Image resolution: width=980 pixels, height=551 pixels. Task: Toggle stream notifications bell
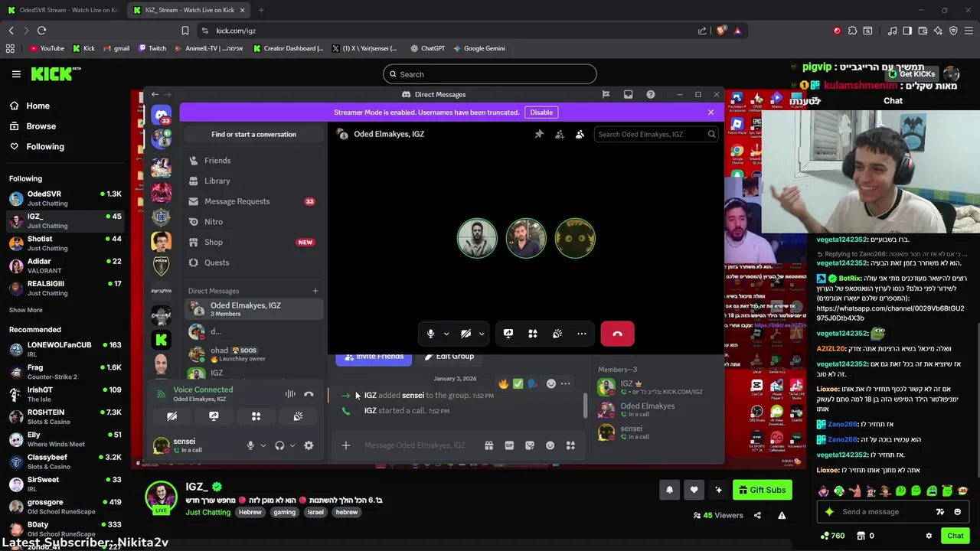click(669, 490)
